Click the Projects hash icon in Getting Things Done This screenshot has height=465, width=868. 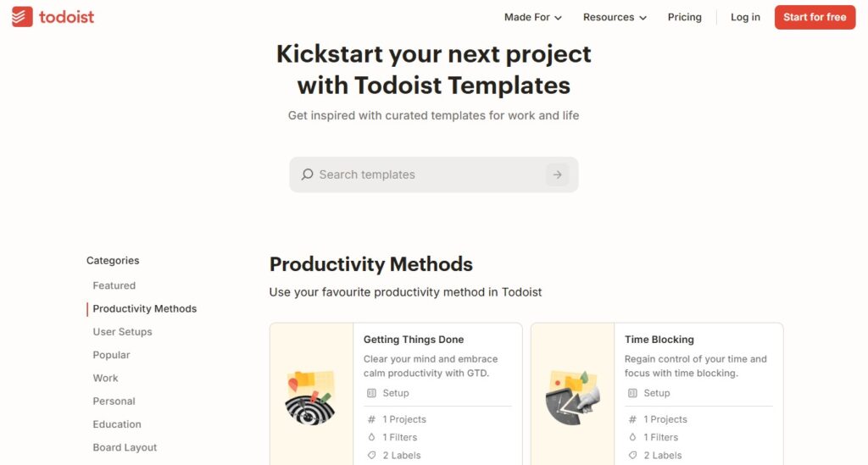[371, 419]
